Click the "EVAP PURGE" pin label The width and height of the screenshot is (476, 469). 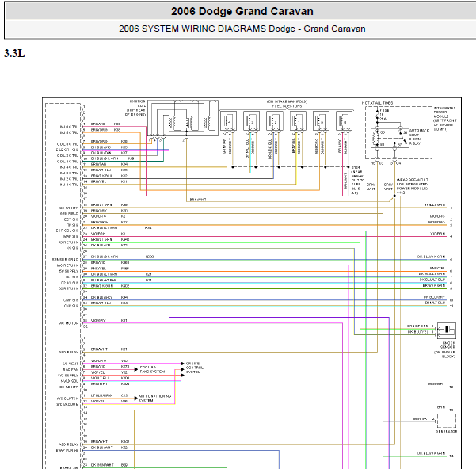[x=67, y=451]
